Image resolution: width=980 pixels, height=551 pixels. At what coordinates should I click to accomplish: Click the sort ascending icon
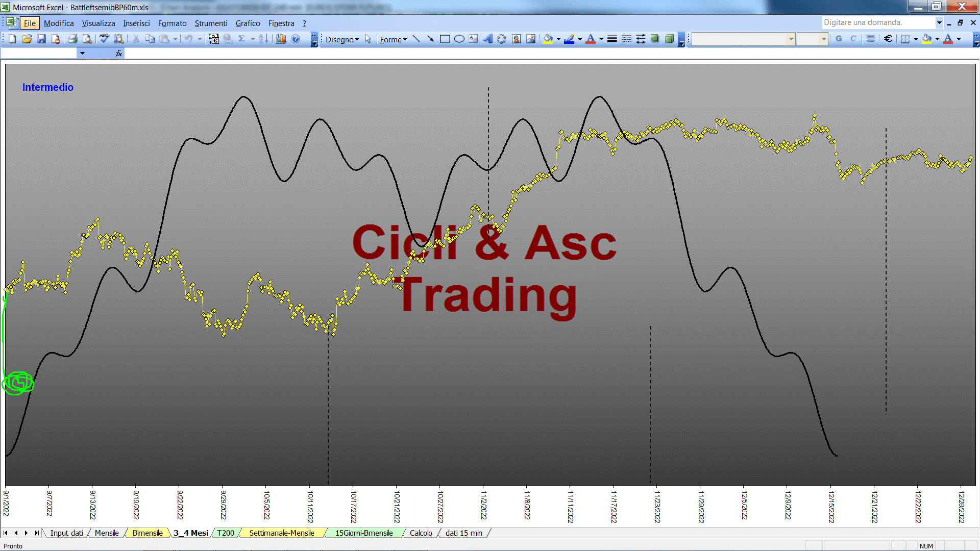tap(263, 39)
